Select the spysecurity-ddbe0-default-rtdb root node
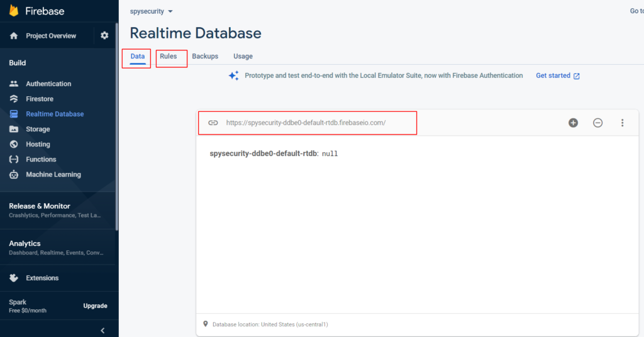644x337 pixels. pos(264,153)
